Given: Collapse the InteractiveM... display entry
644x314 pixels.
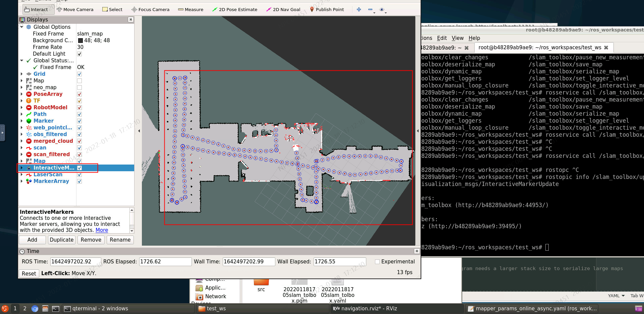Looking at the screenshot, I should [22, 168].
